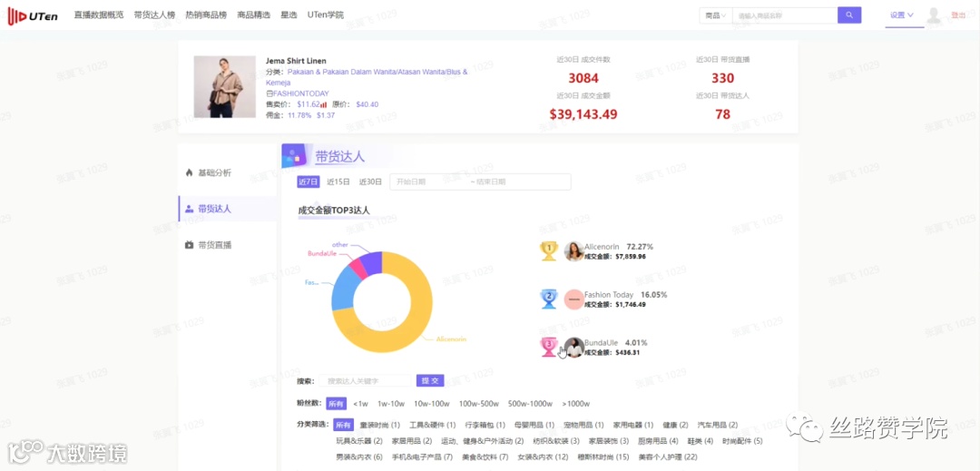980x471 pixels.
Task: Filter by 行李箱包 (1) category
Action: (x=485, y=426)
